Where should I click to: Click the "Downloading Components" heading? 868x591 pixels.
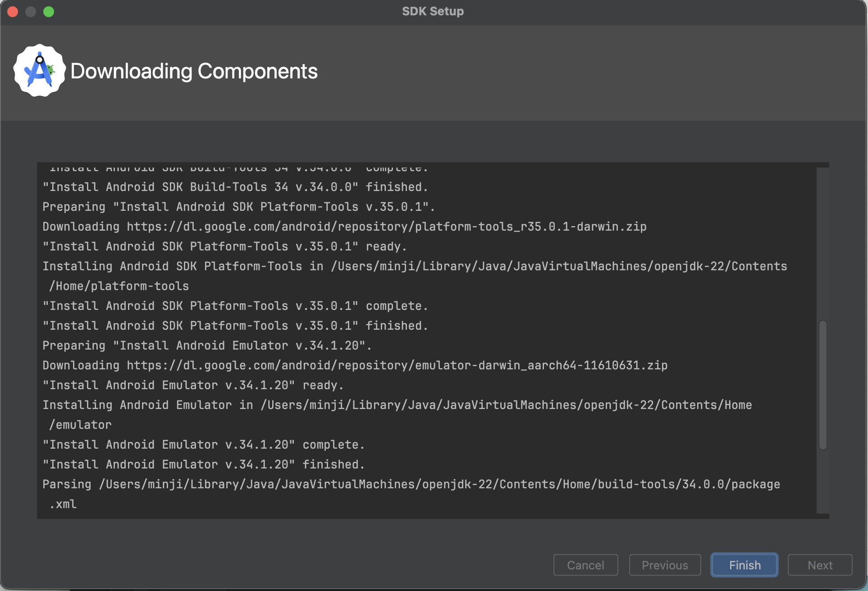point(194,71)
